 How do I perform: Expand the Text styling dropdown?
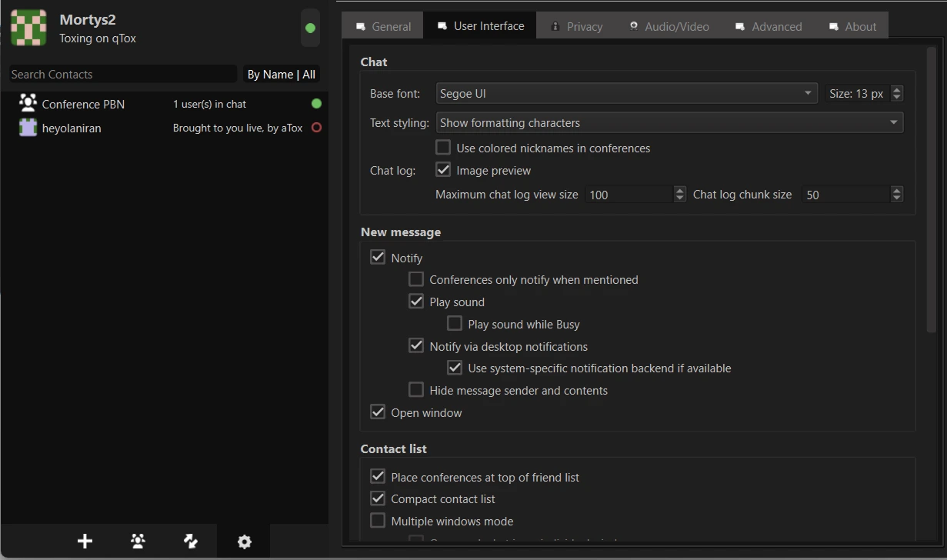click(x=669, y=122)
